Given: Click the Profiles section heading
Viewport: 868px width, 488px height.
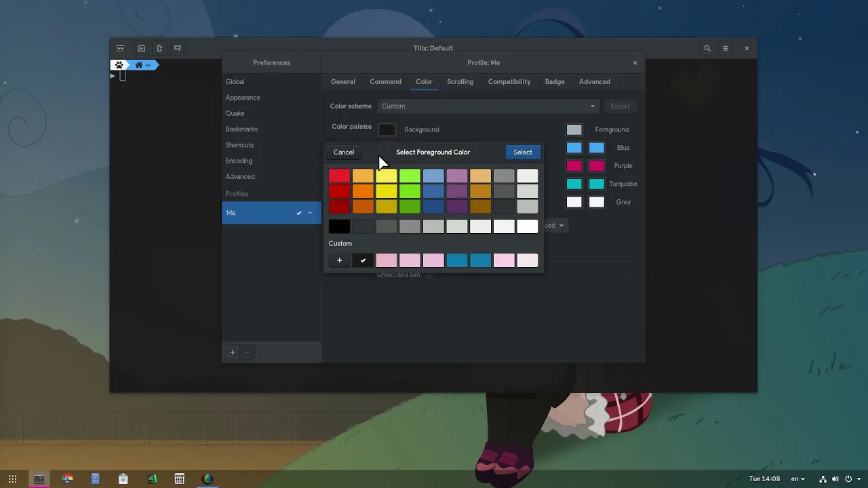Looking at the screenshot, I should tap(237, 194).
